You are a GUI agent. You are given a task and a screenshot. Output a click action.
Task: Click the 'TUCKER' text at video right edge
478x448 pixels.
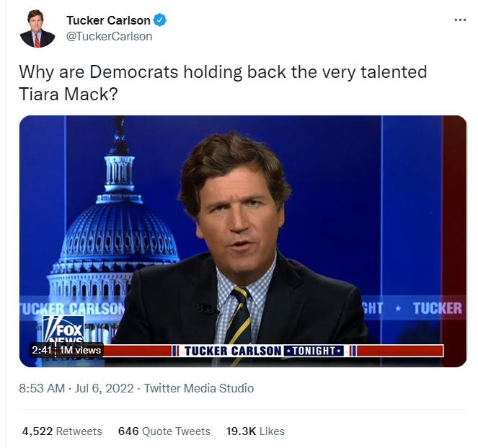click(x=437, y=309)
